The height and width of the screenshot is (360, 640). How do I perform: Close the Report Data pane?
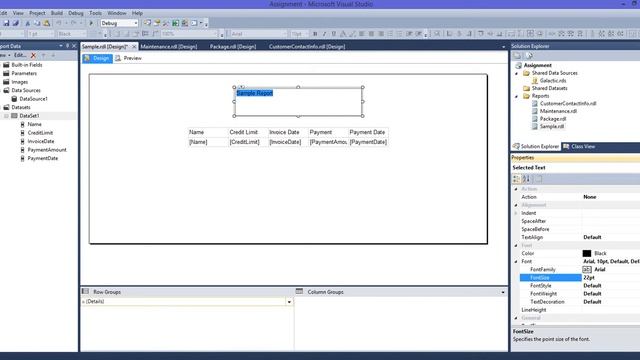click(x=74, y=46)
